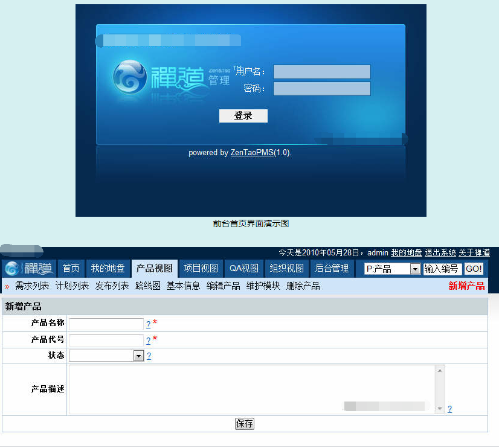
Task: Select 删除产品 in the submenu
Action: [x=303, y=286]
